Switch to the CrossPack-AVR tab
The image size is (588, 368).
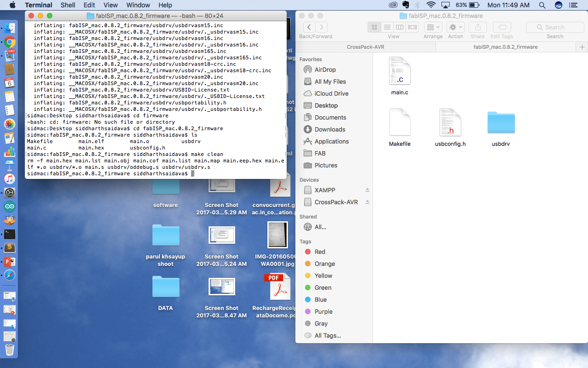click(365, 47)
